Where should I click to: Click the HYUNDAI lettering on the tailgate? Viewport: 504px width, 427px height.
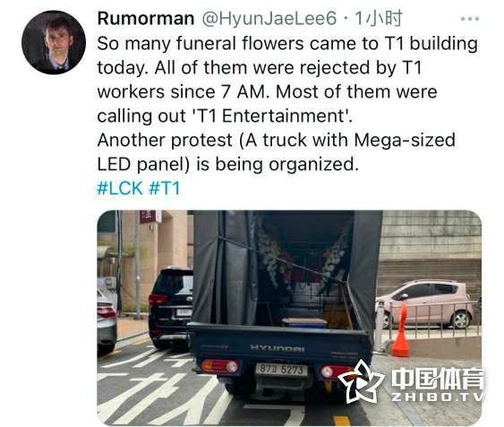pyautogui.click(x=278, y=348)
